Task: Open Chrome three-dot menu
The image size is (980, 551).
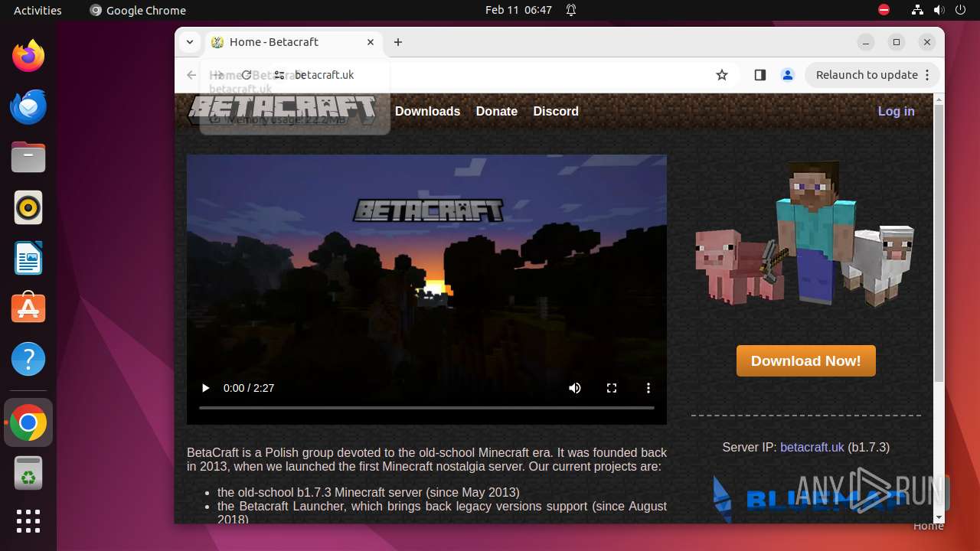Action: tap(927, 75)
